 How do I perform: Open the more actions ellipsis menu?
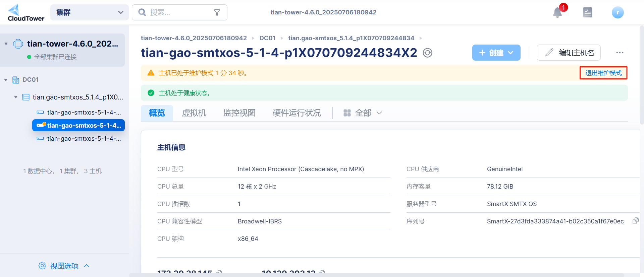point(620,53)
